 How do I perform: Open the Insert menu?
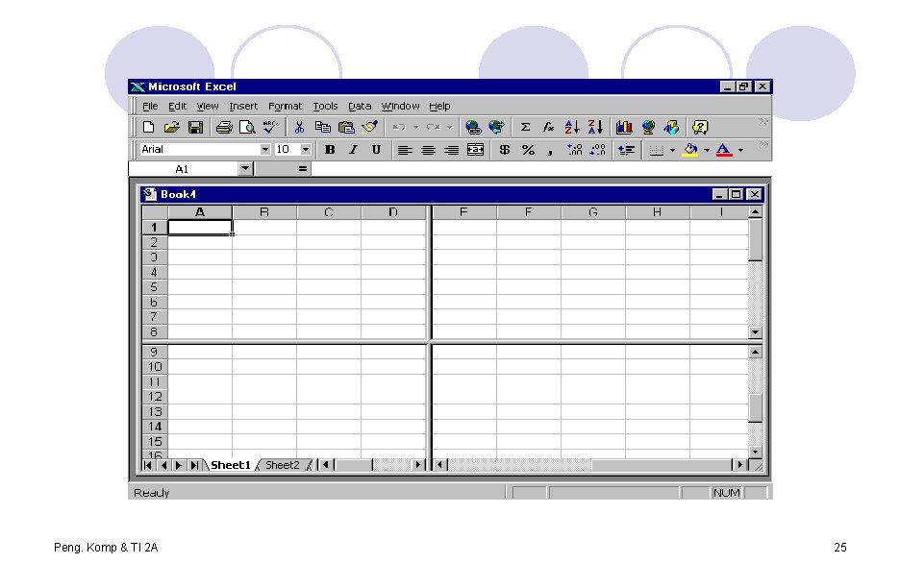coord(243,106)
